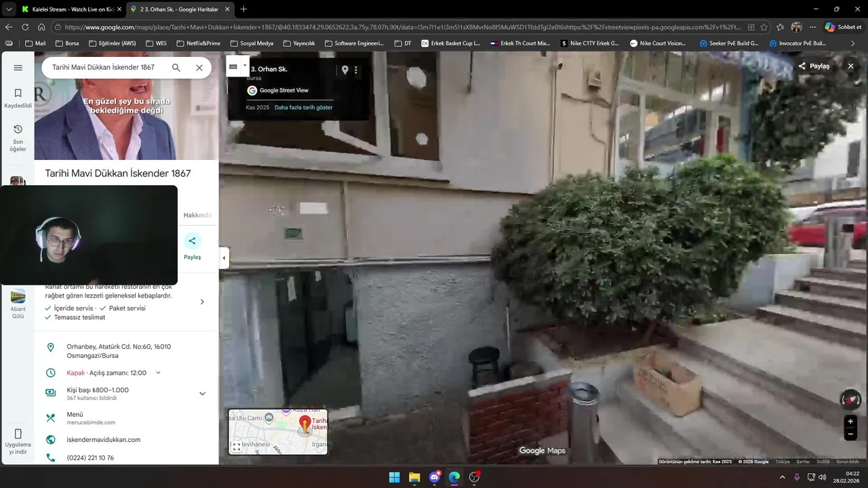Click the browser home button
Viewport: 868px width, 488px height.
(x=41, y=27)
